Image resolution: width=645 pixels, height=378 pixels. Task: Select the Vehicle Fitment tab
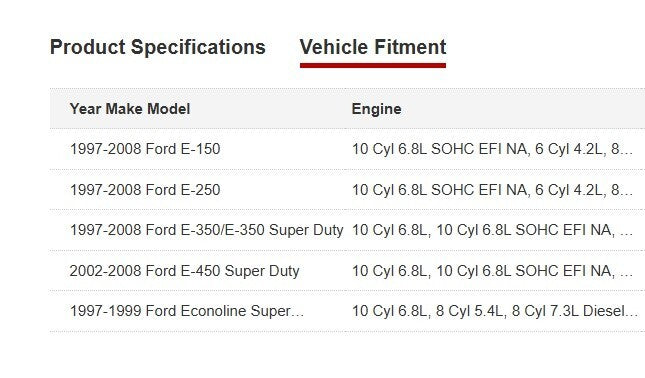pos(373,47)
